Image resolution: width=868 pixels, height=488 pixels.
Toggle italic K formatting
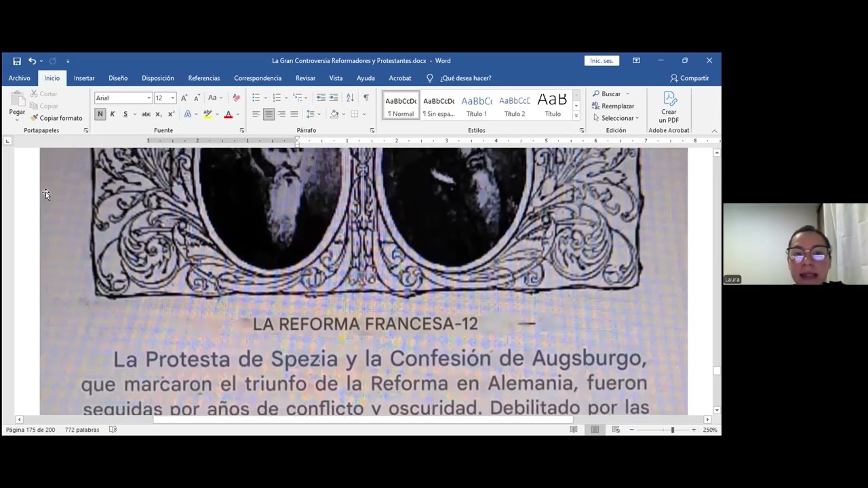[x=113, y=114]
